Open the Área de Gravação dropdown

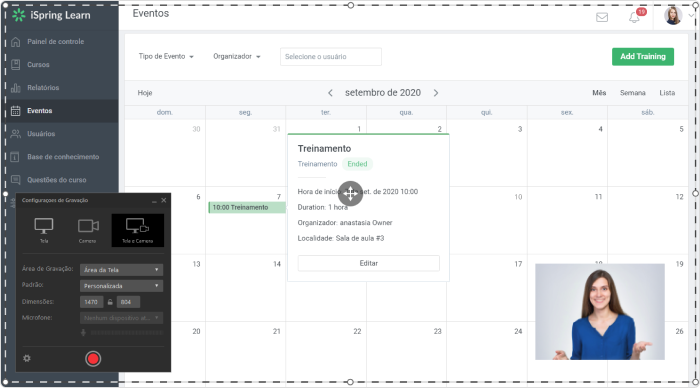point(121,270)
